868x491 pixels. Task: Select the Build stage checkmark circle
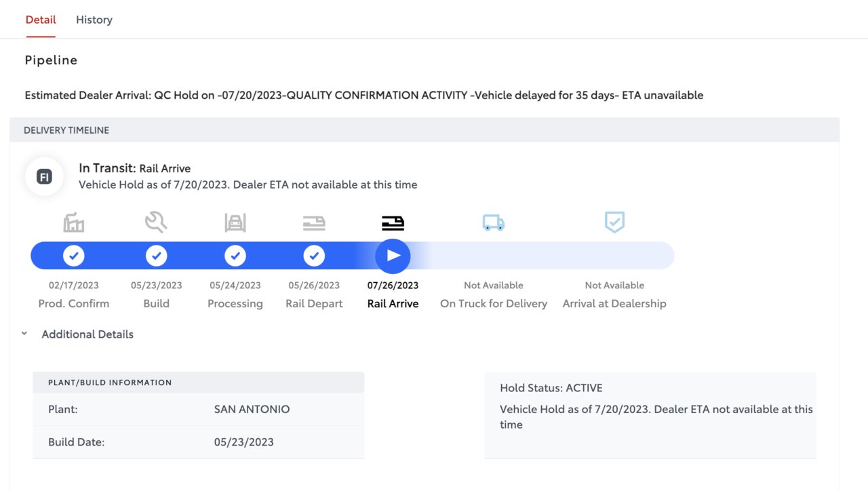[156, 256]
